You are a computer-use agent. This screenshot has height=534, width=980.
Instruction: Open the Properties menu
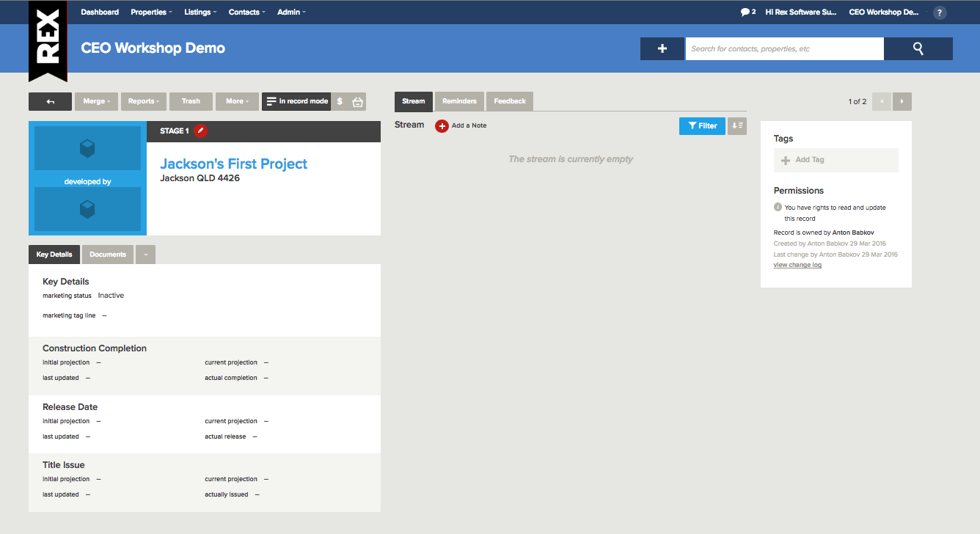(x=152, y=12)
